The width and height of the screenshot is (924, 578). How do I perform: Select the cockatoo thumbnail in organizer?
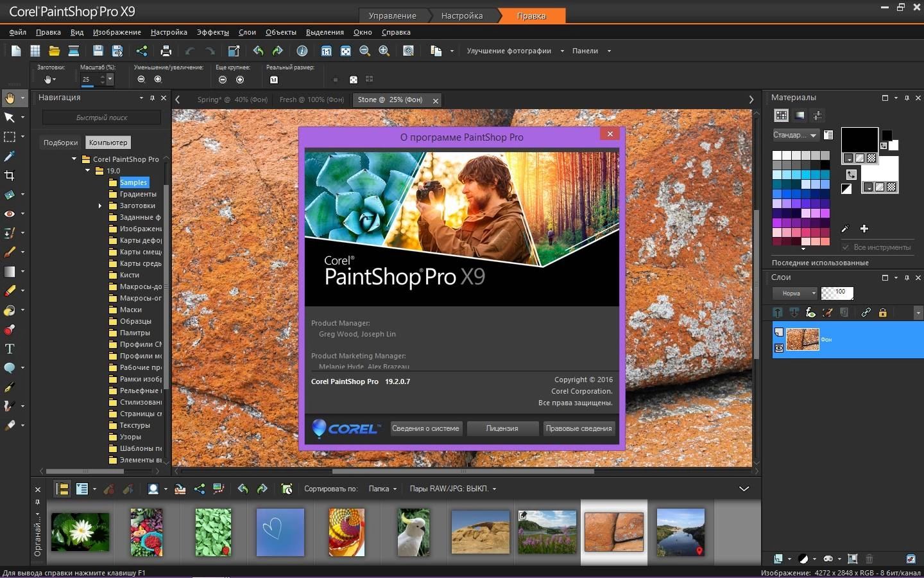413,532
